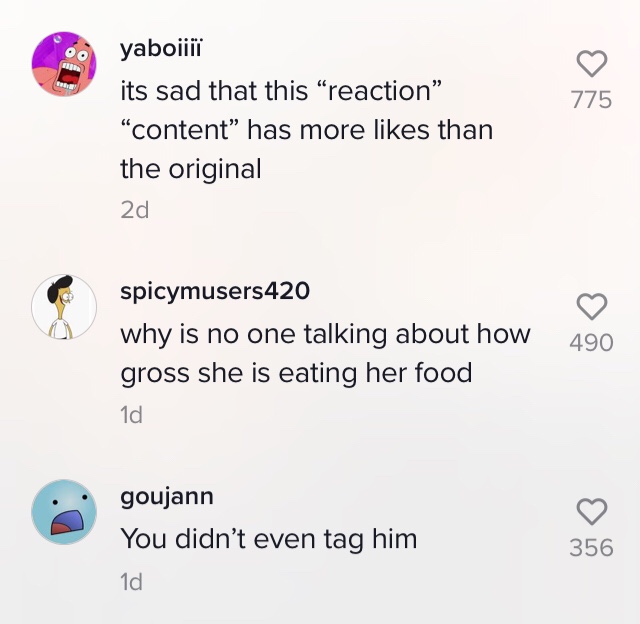Open goujann's blue shocked-face avatar
This screenshot has height=624, width=640.
65,511
